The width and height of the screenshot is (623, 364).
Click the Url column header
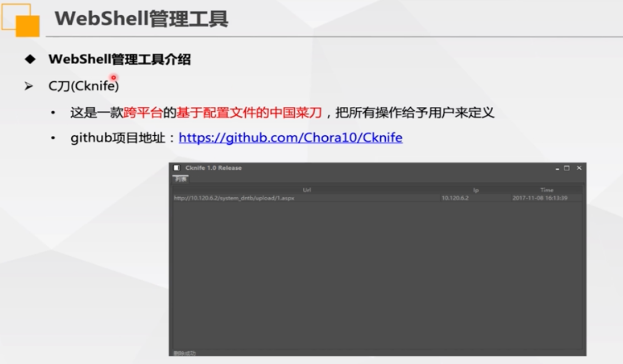click(x=306, y=190)
